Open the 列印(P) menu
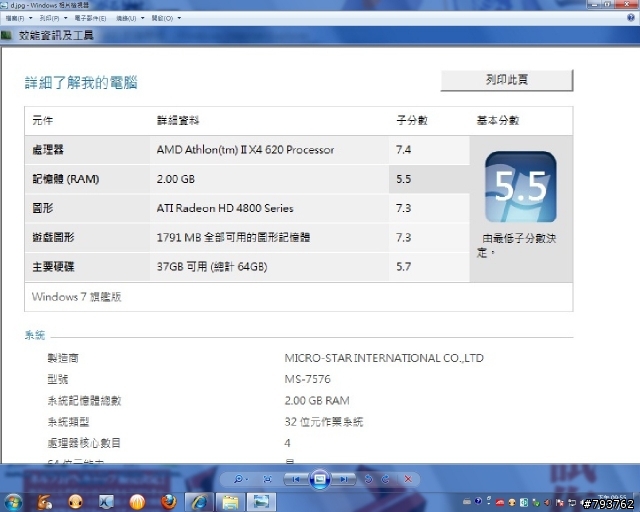 point(49,18)
